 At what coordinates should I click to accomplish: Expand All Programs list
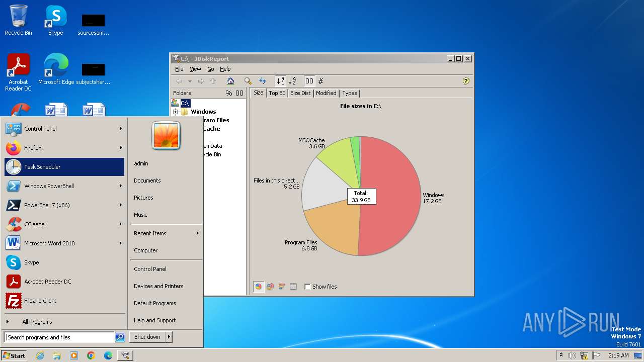coord(64,322)
